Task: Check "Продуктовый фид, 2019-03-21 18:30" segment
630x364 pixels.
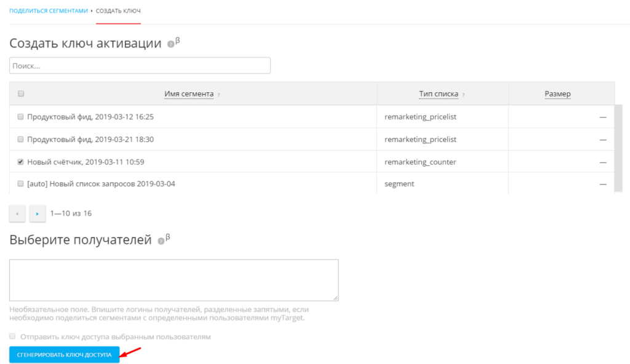Action: point(21,140)
